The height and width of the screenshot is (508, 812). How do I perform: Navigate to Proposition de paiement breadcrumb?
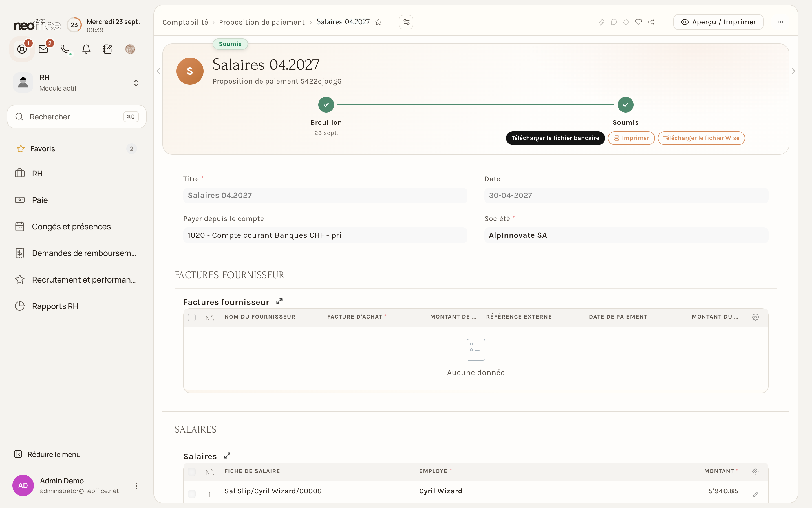pos(262,22)
